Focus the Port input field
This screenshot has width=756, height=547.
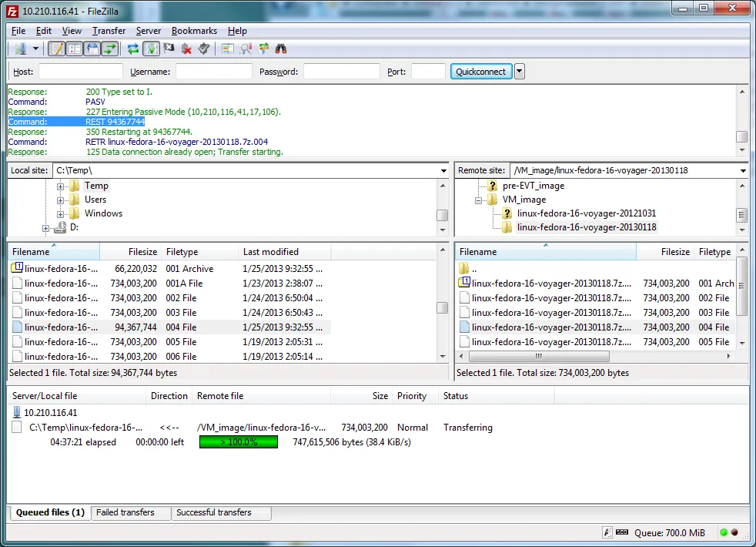click(428, 72)
